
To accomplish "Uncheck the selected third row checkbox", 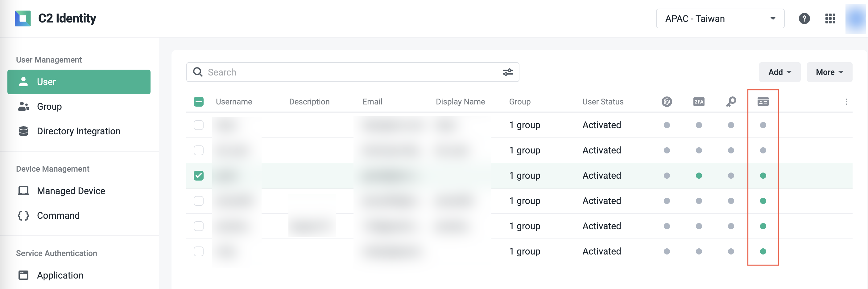I will click(x=198, y=176).
